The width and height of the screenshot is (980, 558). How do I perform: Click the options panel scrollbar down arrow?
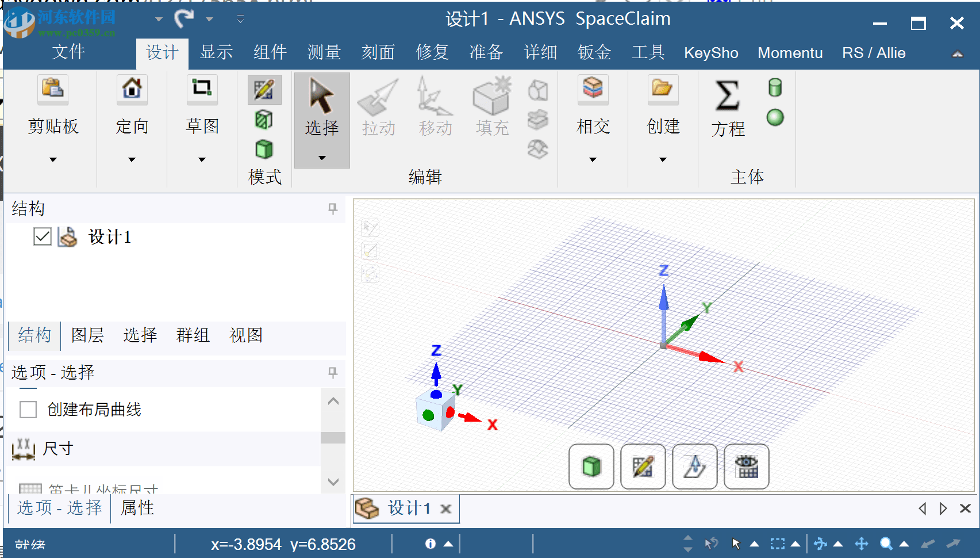point(333,481)
